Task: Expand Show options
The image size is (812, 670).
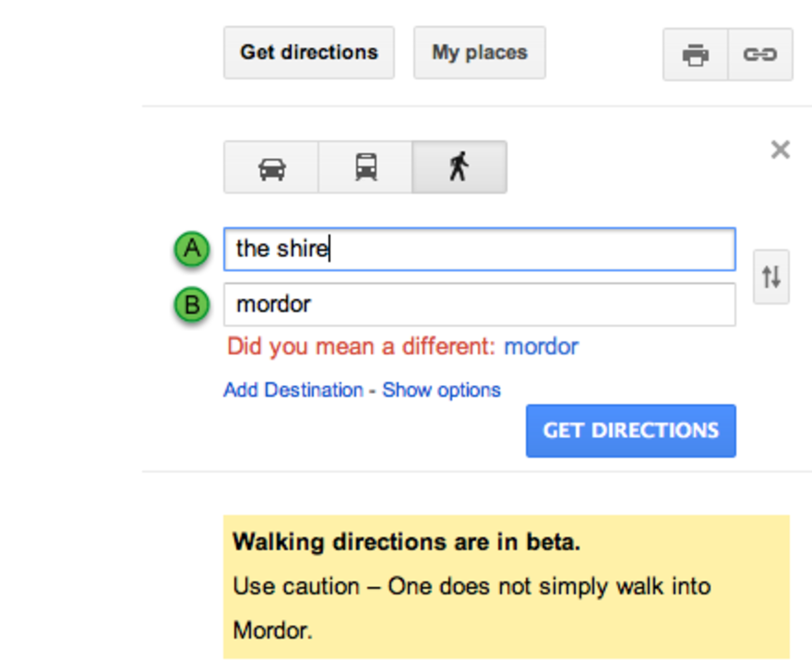Action: coord(442,390)
